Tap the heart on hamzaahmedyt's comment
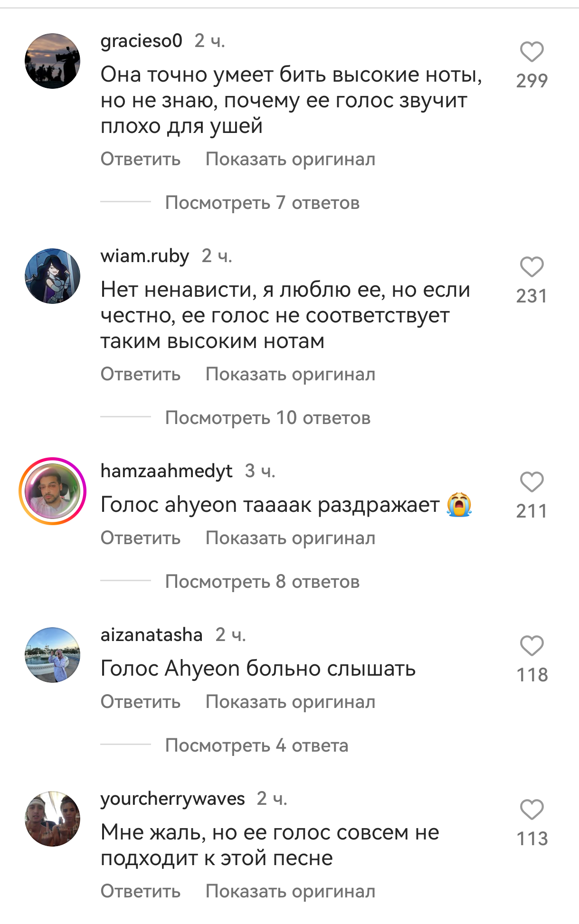The width and height of the screenshot is (579, 924). [x=532, y=482]
